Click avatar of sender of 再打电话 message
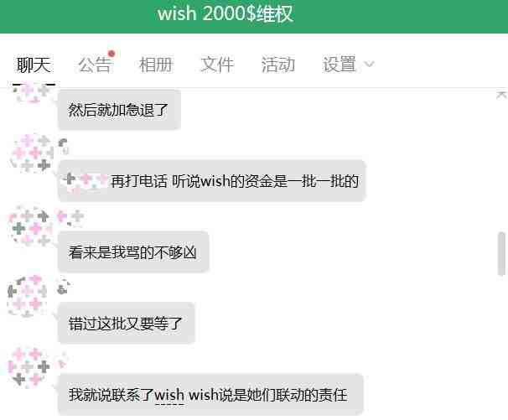The width and height of the screenshot is (508, 420). click(x=31, y=153)
